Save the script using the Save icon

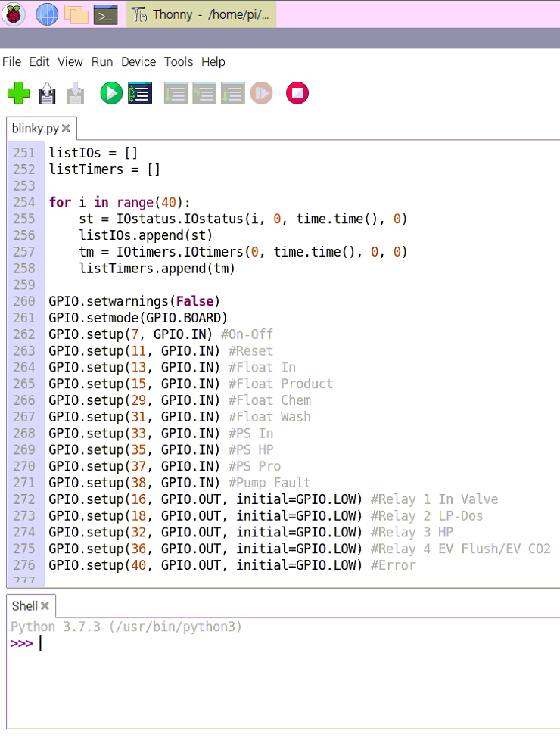(75, 93)
